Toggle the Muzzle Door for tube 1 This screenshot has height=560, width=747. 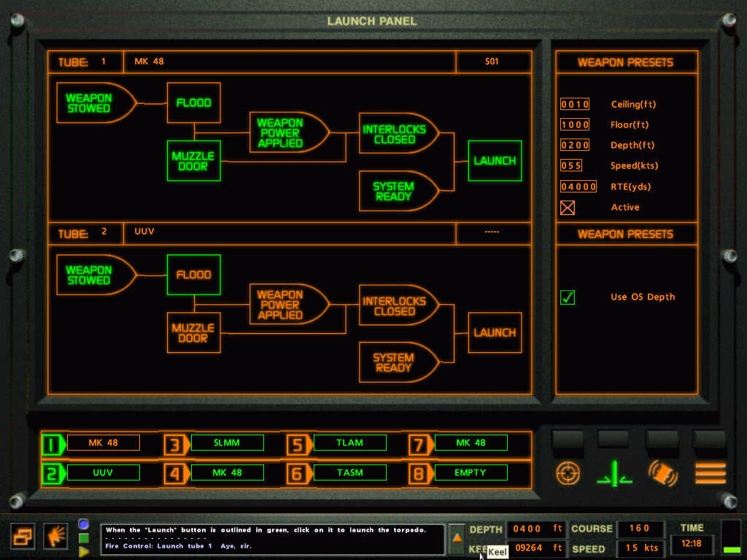pos(193,161)
